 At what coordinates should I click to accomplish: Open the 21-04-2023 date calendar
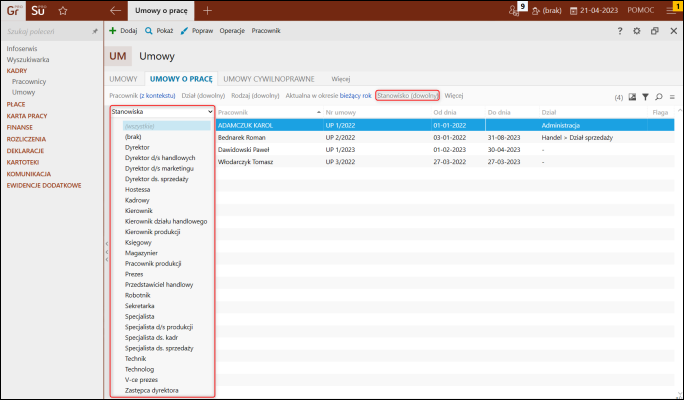[594, 10]
